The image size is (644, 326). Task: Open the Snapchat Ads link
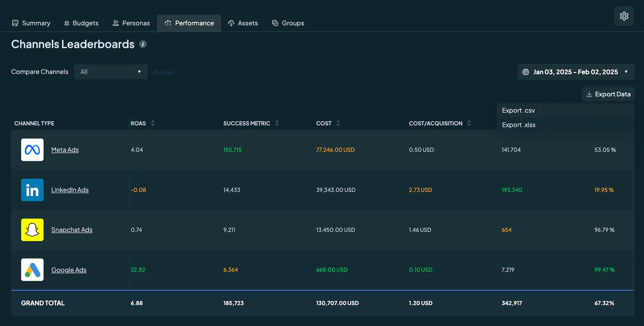(72, 230)
